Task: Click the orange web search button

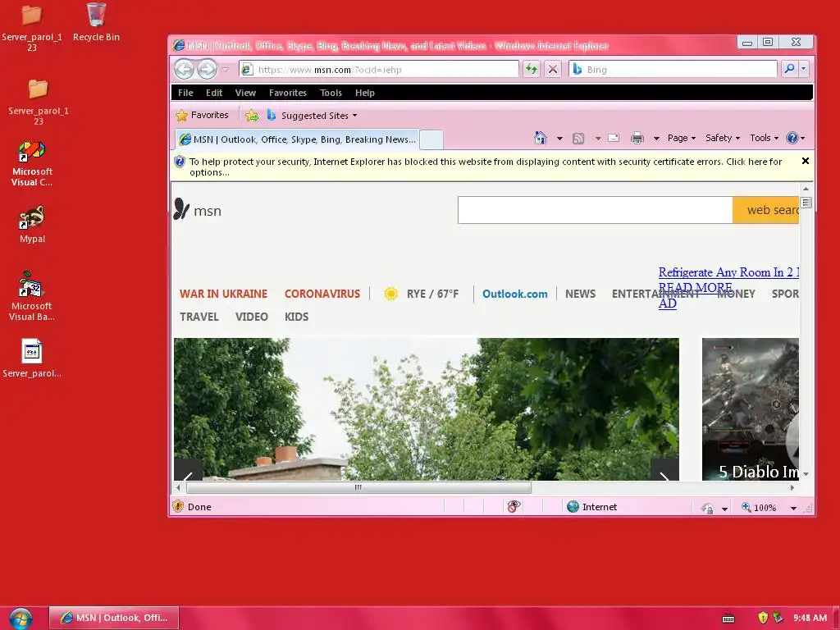Action: (x=765, y=210)
